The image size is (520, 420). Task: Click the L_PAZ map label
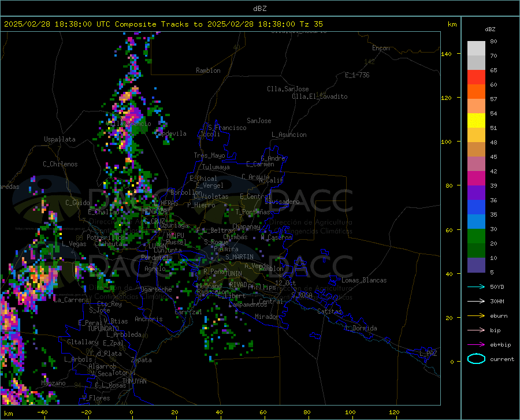(428, 354)
